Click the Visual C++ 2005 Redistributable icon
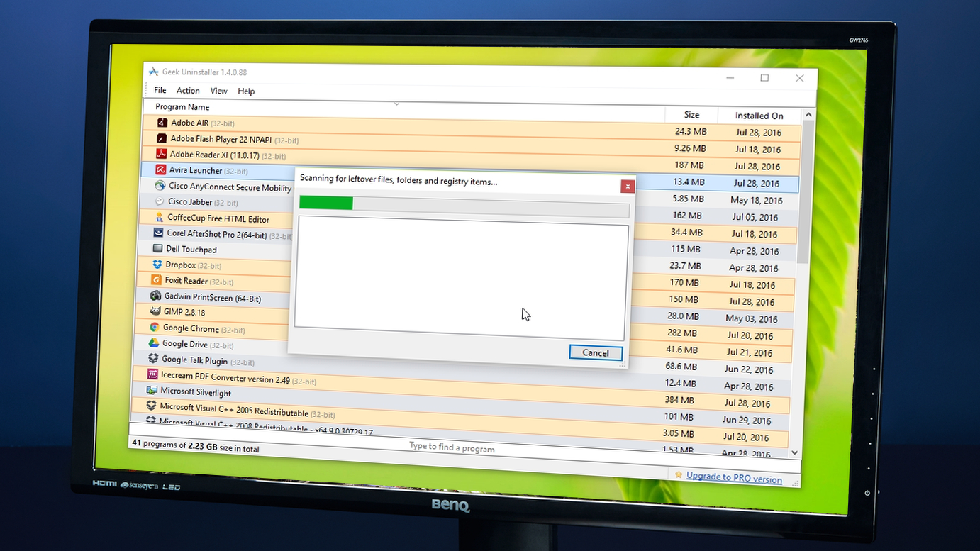 coord(151,406)
